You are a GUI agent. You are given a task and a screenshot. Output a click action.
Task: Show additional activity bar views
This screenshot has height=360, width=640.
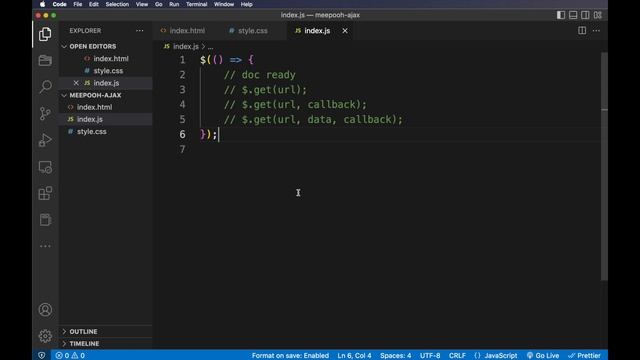[45, 246]
